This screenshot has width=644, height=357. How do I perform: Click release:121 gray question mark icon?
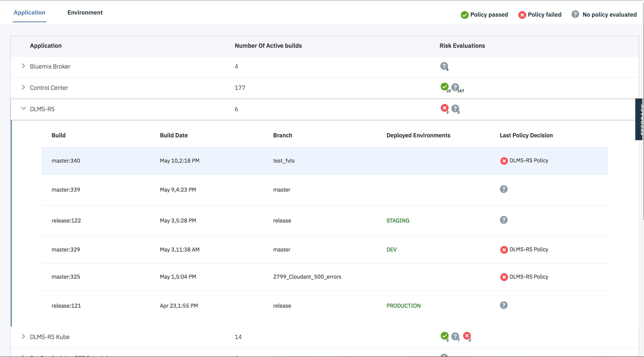click(x=503, y=305)
